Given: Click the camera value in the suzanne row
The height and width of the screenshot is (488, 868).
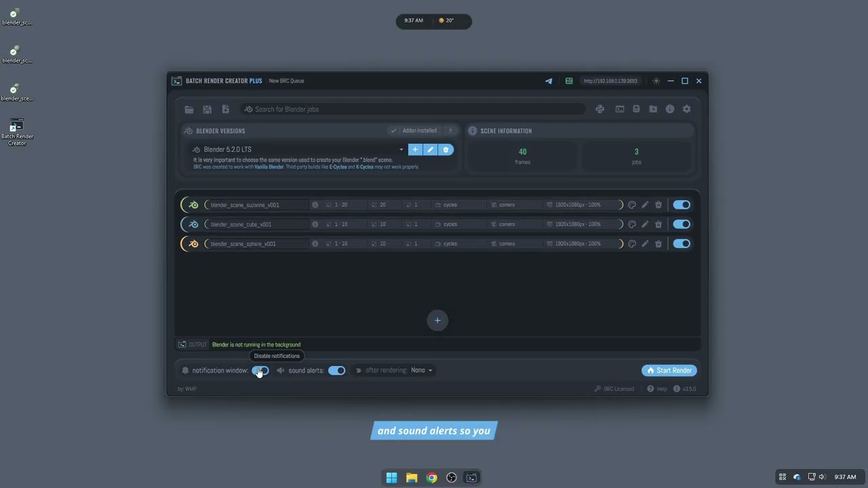Looking at the screenshot, I should [507, 205].
